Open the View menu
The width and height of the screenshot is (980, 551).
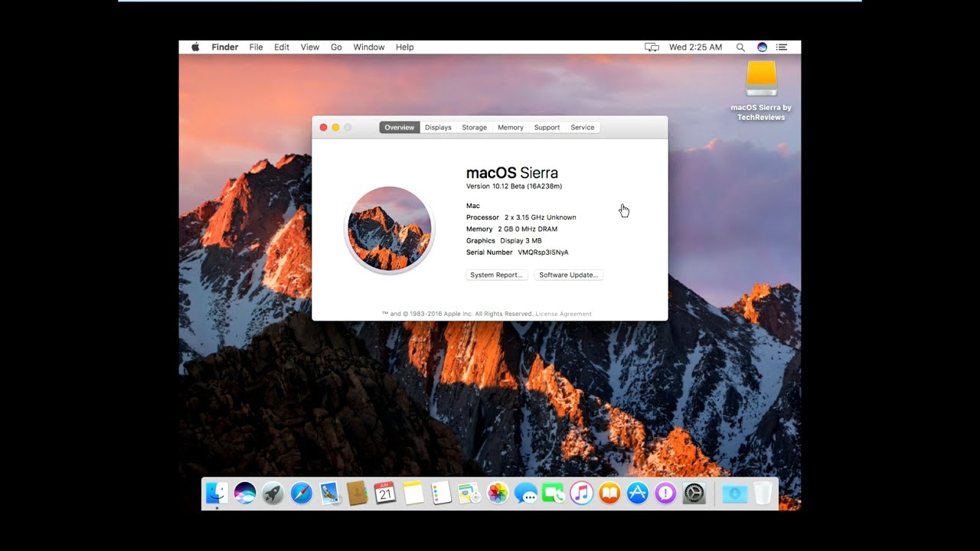tap(310, 47)
